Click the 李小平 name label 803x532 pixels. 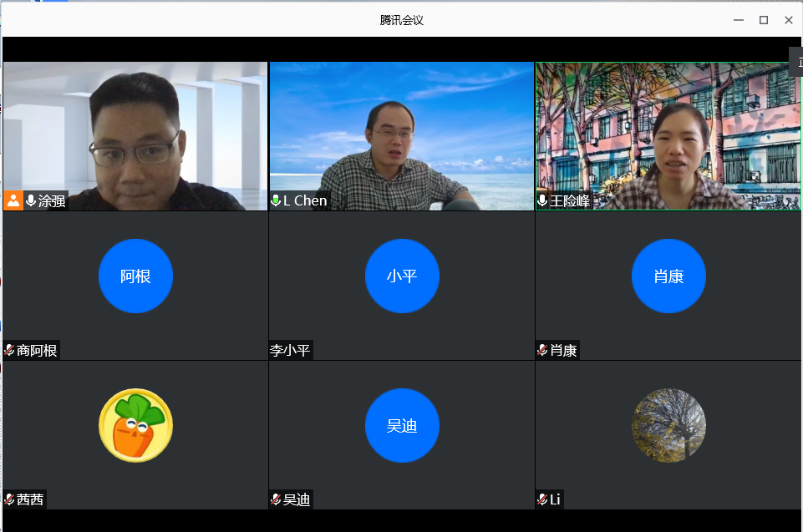pyautogui.click(x=291, y=350)
